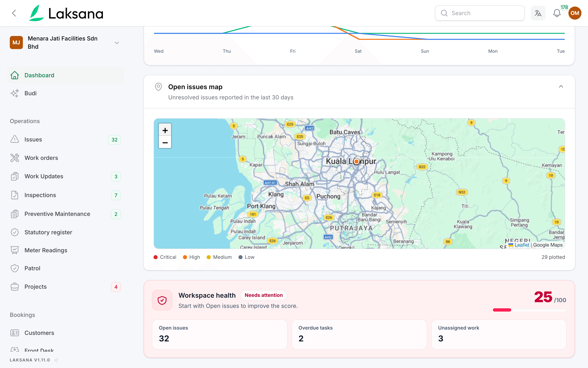This screenshot has height=368, width=588.
Task: Open the OM user avatar menu
Action: [x=575, y=13]
